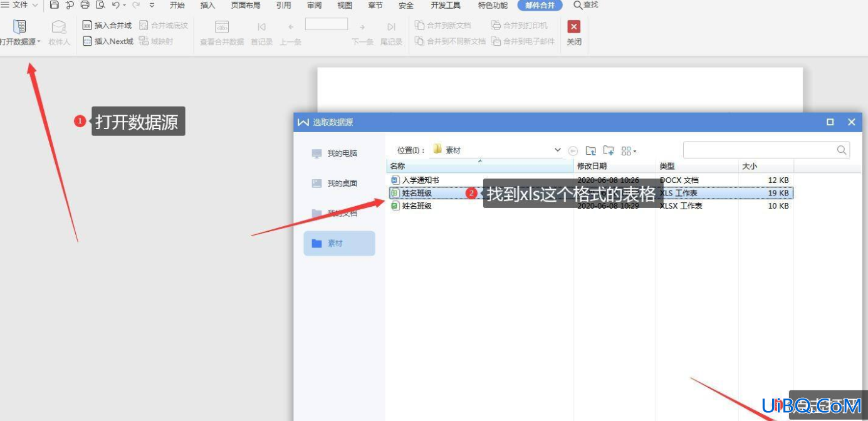Switch to the 开发工具 tab
The width and height of the screenshot is (868, 421).
pyautogui.click(x=446, y=5)
